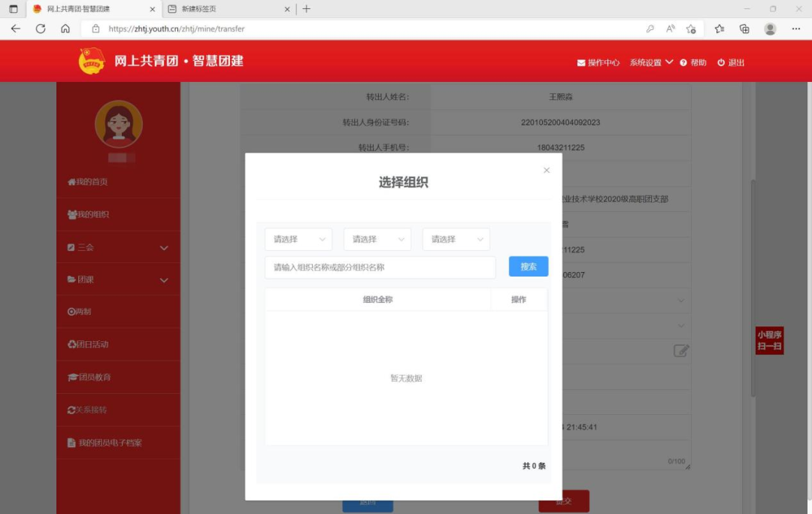Open 我的团员电子档案 page
This screenshot has width=812, height=514.
[105, 442]
